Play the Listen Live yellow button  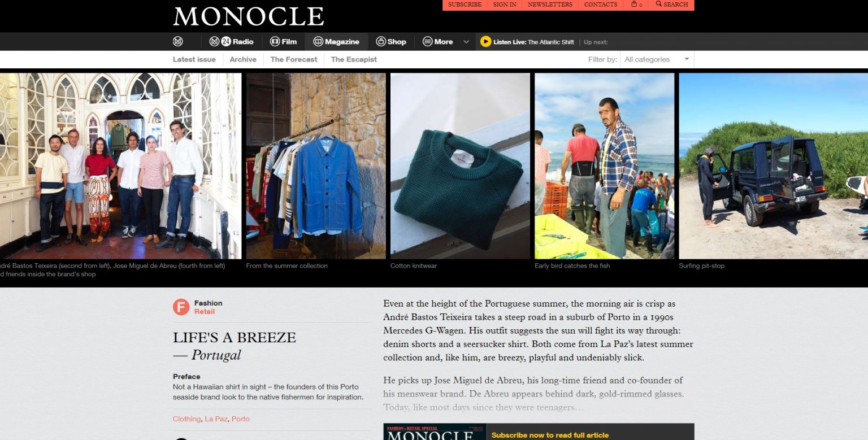(x=485, y=41)
